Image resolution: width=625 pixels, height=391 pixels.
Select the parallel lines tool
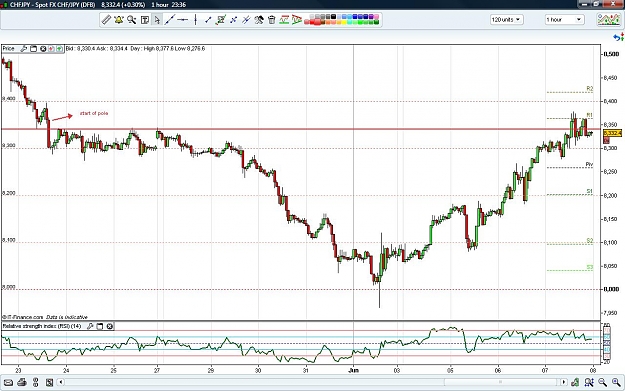click(x=246, y=20)
